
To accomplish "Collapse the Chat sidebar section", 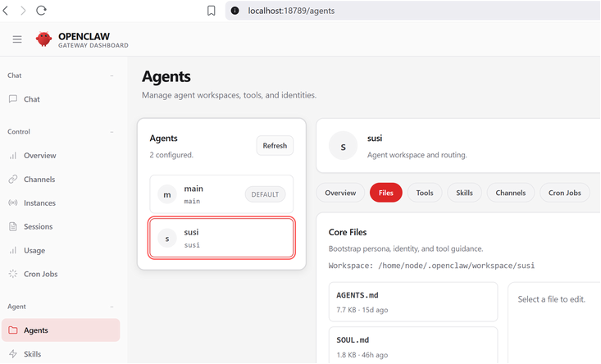I will [x=112, y=75].
